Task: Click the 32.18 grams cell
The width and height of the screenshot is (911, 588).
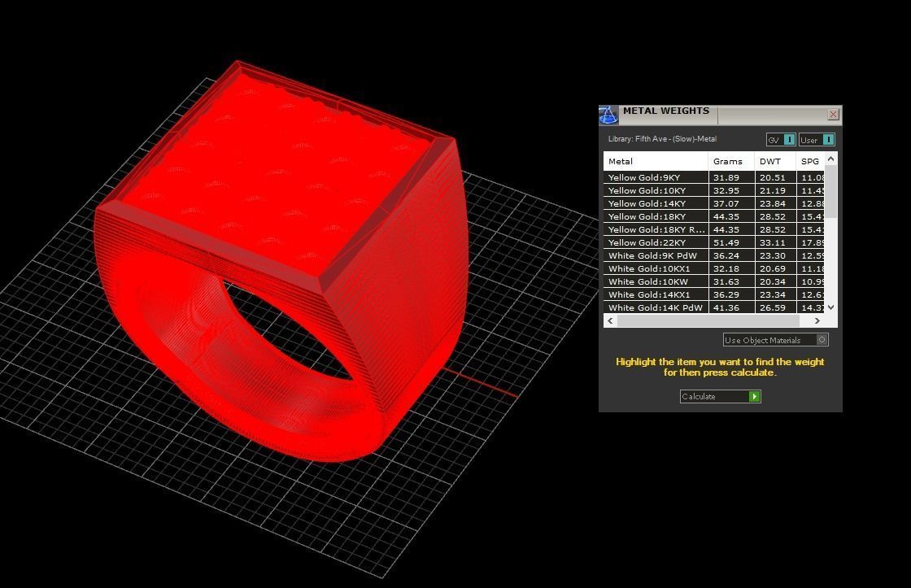Action: click(731, 268)
